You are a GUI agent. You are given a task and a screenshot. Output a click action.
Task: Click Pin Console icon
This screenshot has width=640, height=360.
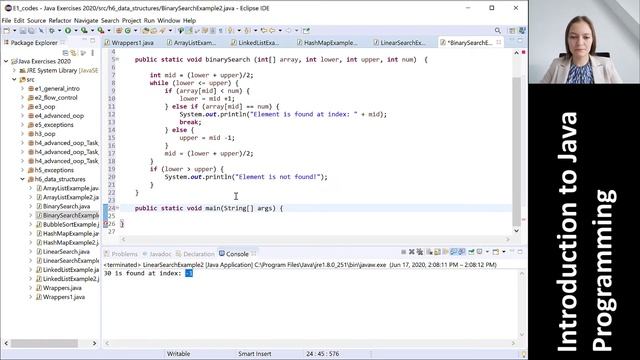[471, 252]
